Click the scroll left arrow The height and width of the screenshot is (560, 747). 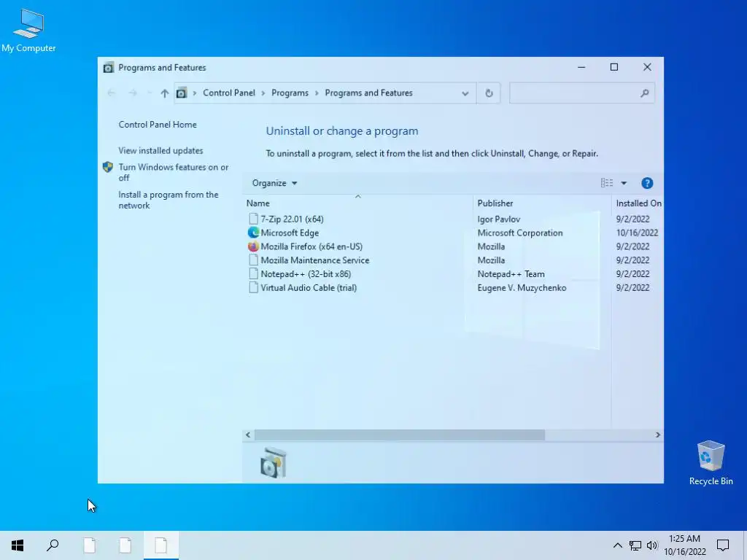pyautogui.click(x=248, y=435)
